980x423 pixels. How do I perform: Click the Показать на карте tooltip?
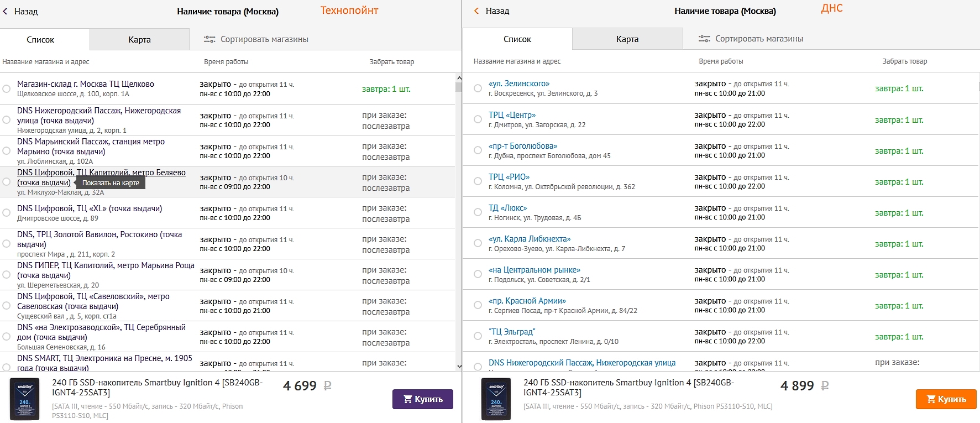111,183
